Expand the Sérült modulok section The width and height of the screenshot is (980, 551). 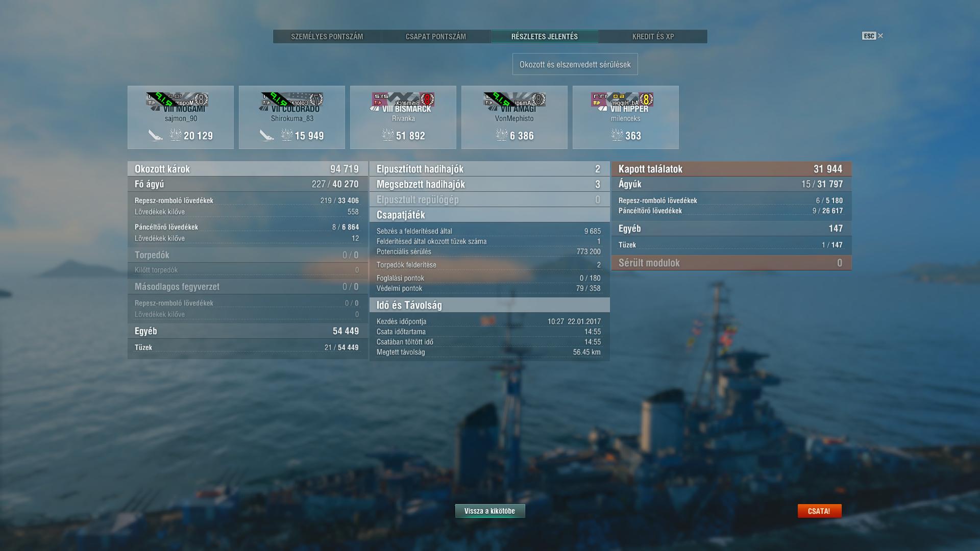click(x=731, y=263)
